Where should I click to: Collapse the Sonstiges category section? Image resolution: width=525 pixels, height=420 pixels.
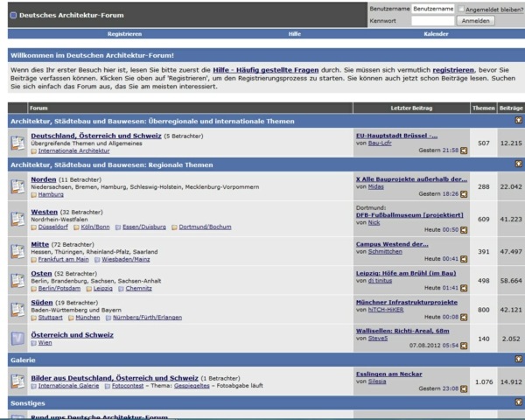pyautogui.click(x=518, y=402)
